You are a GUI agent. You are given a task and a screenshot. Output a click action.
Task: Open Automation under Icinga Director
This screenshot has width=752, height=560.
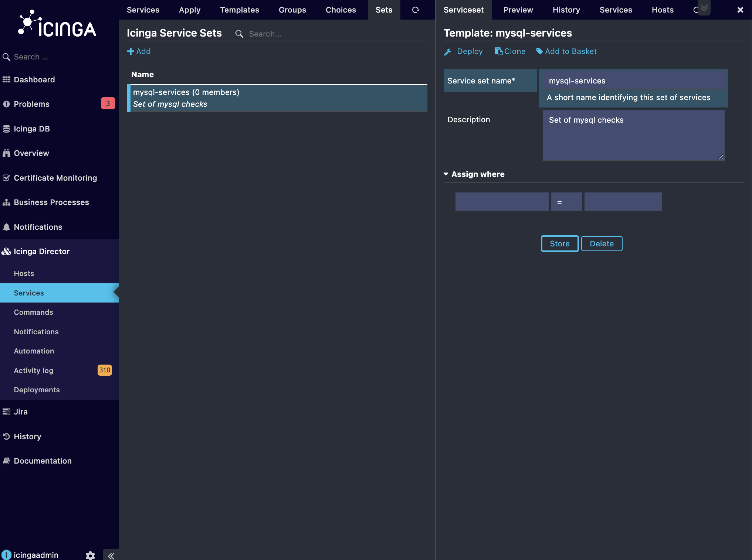(x=34, y=351)
